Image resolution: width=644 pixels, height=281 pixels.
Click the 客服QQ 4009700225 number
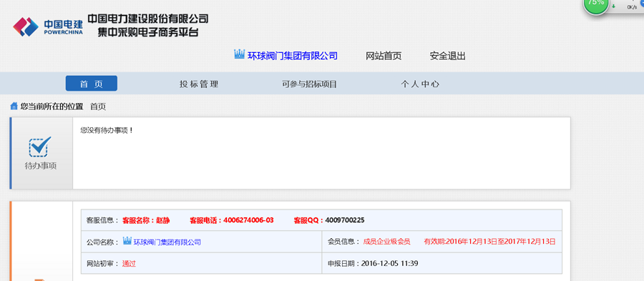(x=345, y=220)
